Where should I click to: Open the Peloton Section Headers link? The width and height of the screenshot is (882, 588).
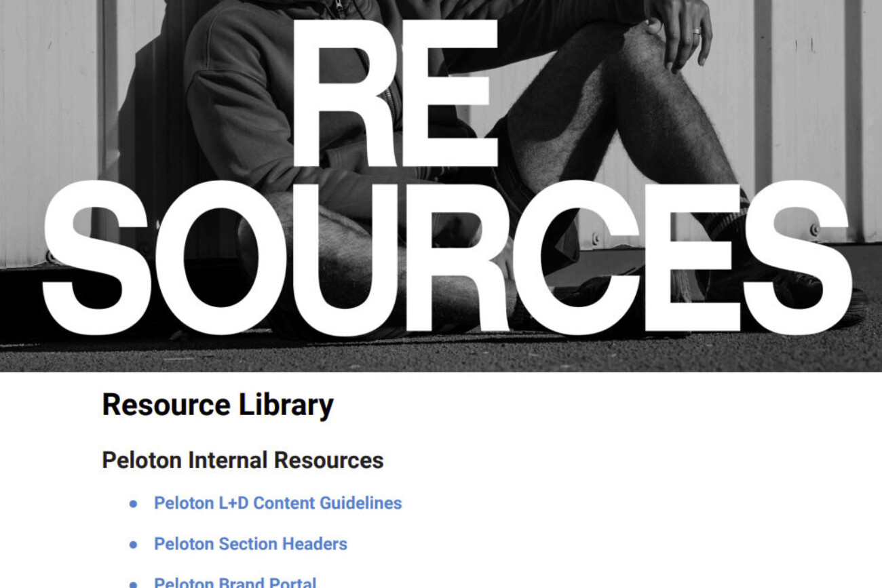pos(250,544)
